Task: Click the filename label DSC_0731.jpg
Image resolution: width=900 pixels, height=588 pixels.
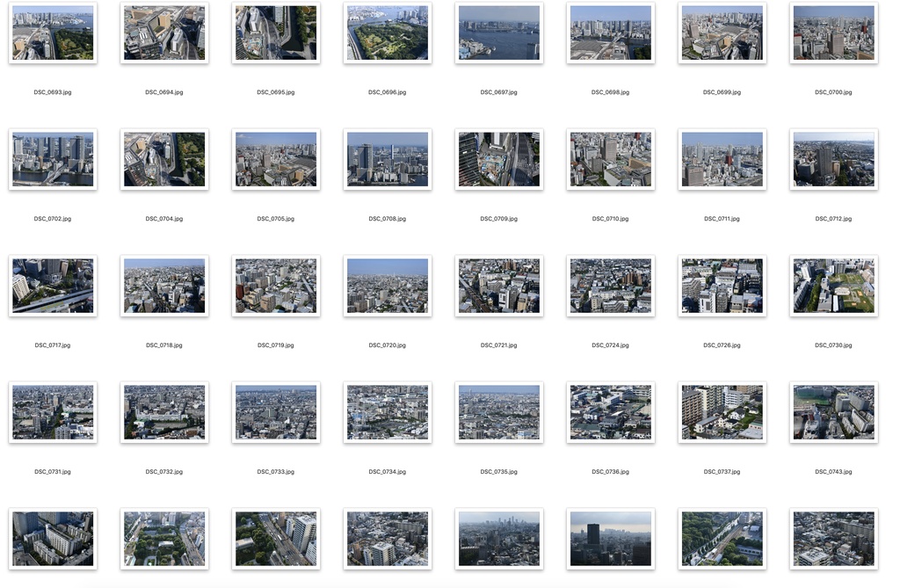Action: [x=53, y=471]
